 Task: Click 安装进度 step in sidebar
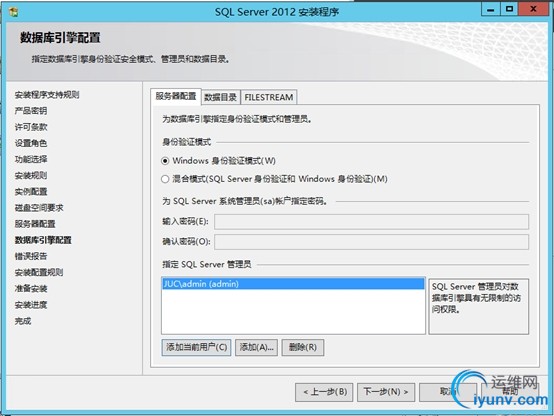[31, 305]
